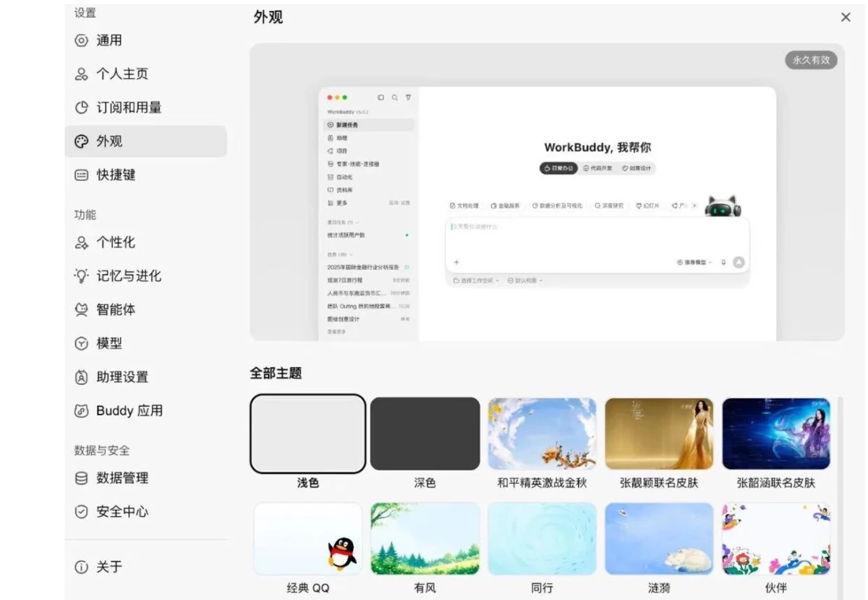868x600 pixels.
Task: Click the 数据管理 database icon
Action: coord(81,478)
